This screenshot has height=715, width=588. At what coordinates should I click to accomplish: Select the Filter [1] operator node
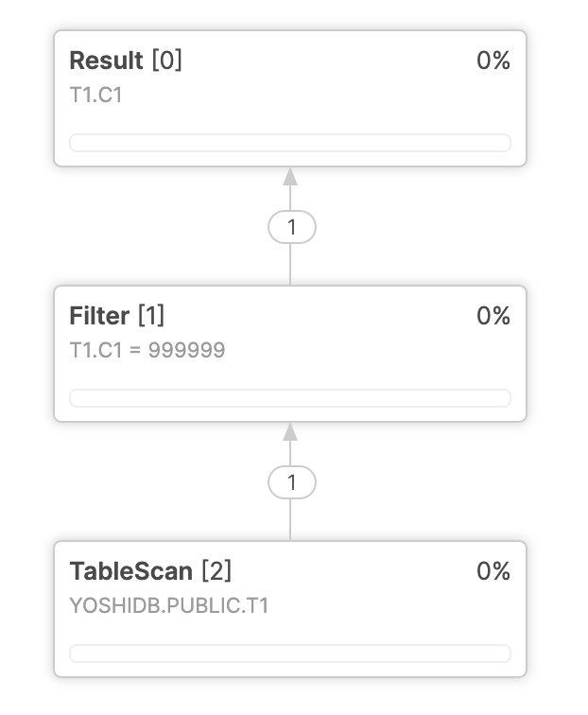click(x=290, y=354)
